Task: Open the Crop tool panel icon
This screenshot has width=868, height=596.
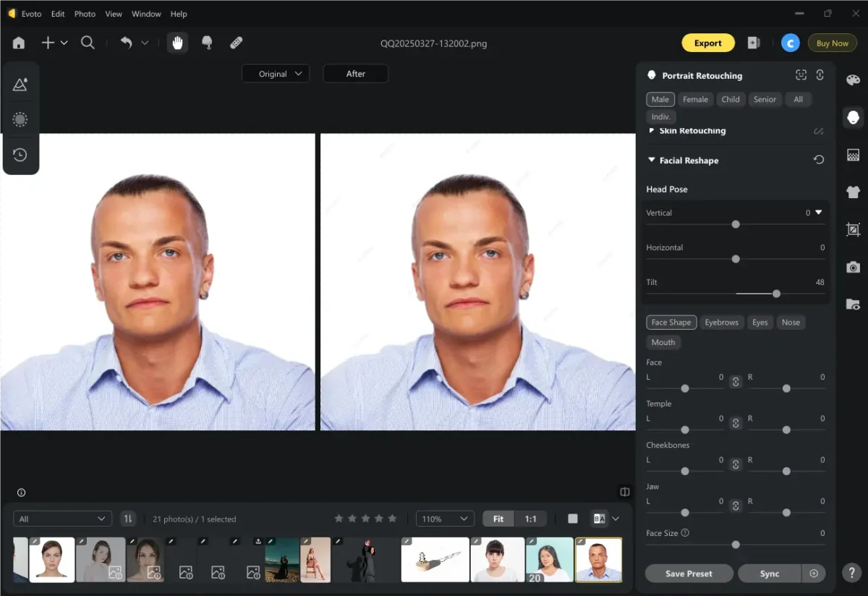Action: [853, 230]
